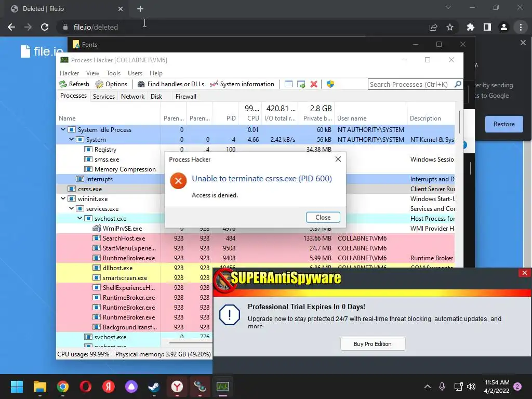
Task: Switch to the Services tab
Action: (104, 96)
